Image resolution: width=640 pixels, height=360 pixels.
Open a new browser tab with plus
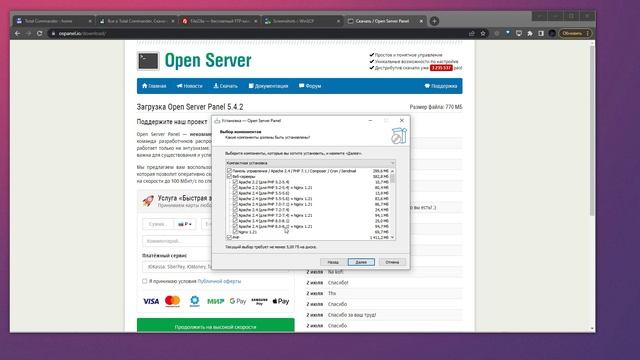pos(434,21)
